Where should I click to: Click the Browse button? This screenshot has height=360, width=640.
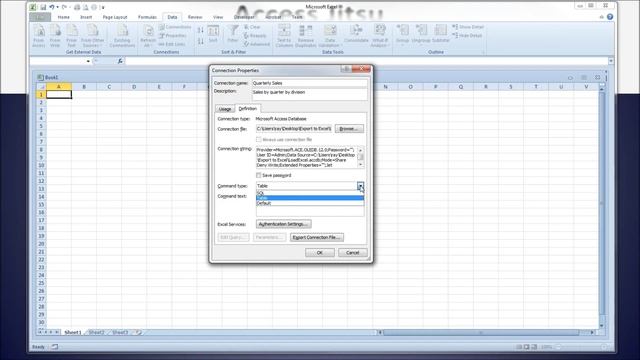(x=349, y=129)
